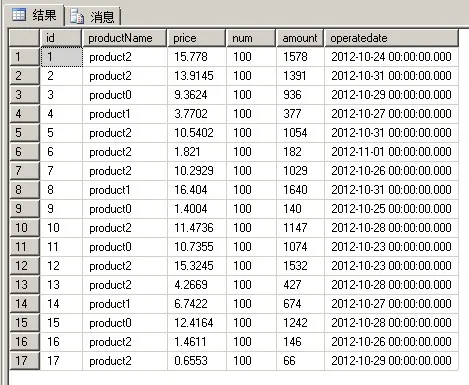Click the results grid icon on the 结果 tab
This screenshot has height=385, width=469.
tap(19, 15)
